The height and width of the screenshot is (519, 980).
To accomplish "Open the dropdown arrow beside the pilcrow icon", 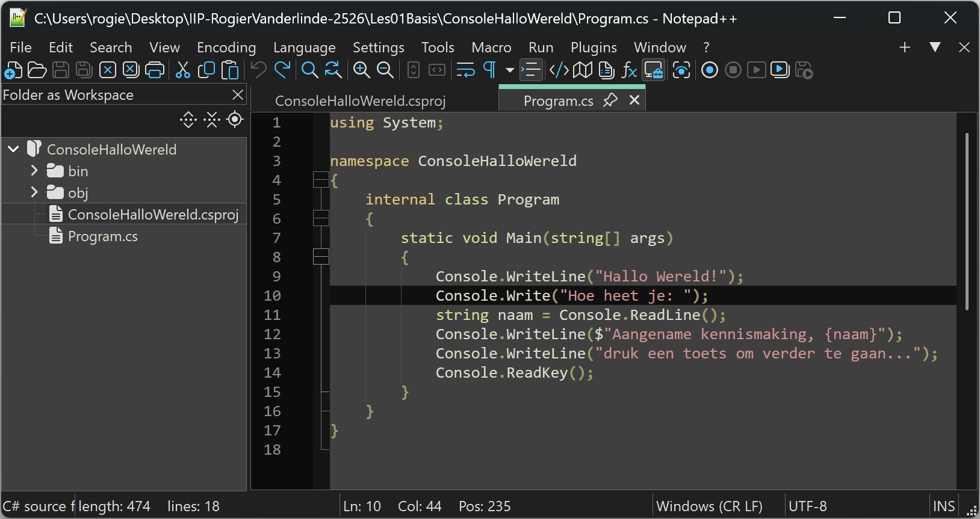I will click(x=510, y=70).
